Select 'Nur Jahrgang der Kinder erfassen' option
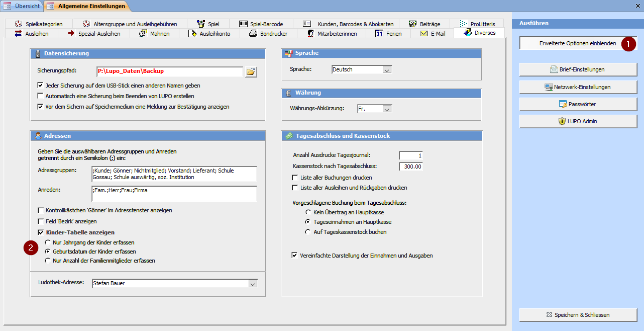This screenshot has height=331, width=644. [48, 242]
